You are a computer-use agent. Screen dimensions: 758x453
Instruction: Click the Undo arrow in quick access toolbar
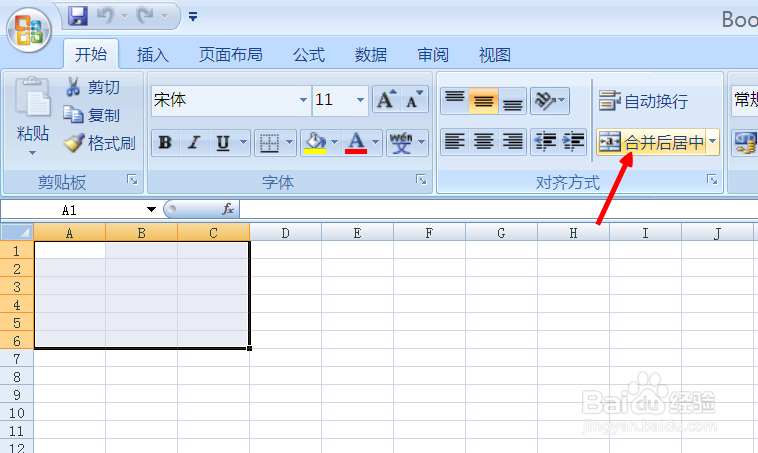105,16
